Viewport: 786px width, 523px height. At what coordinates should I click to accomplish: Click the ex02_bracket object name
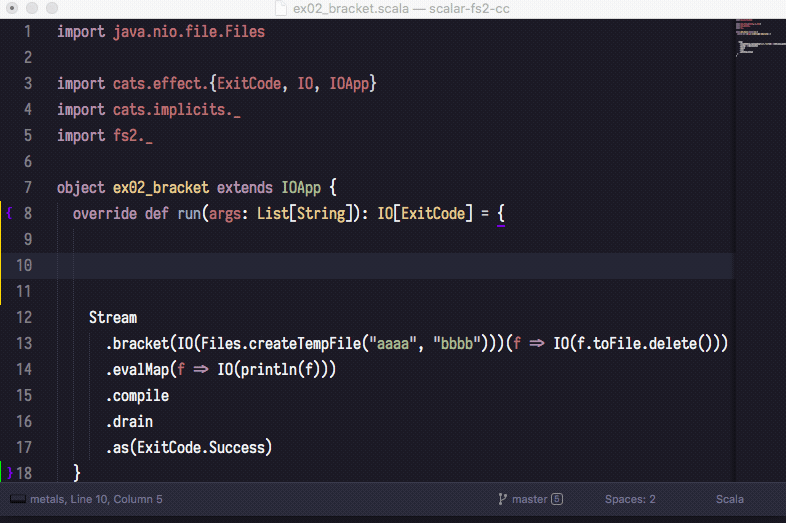pos(160,188)
